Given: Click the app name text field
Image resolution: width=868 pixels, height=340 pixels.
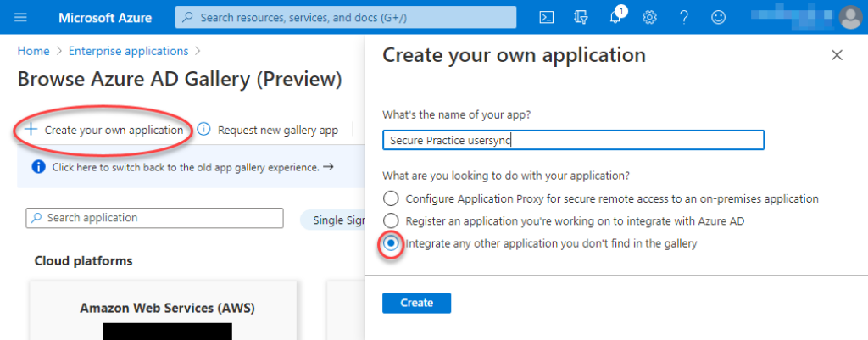Looking at the screenshot, I should click(573, 140).
